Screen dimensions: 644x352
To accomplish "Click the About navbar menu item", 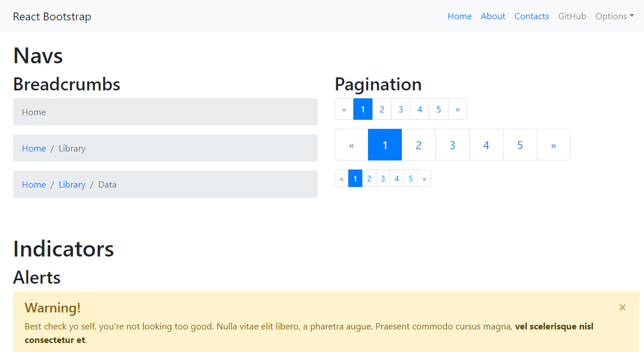I will [x=493, y=16].
